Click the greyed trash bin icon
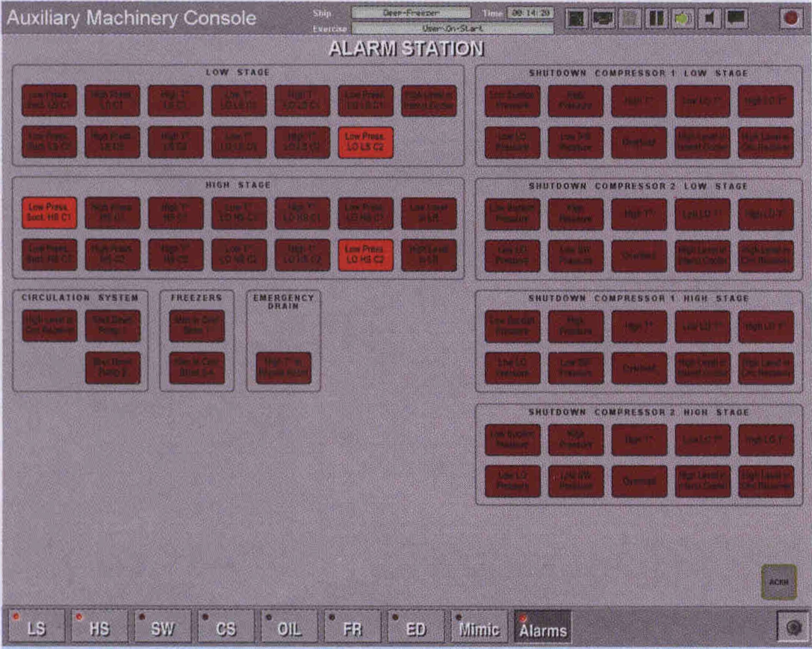The image size is (812, 649). coord(630,19)
